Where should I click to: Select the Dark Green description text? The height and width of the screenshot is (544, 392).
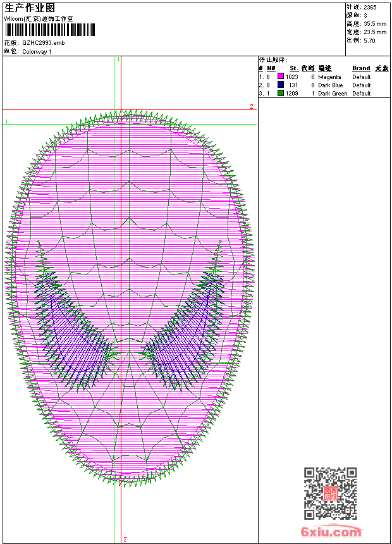tap(333, 93)
